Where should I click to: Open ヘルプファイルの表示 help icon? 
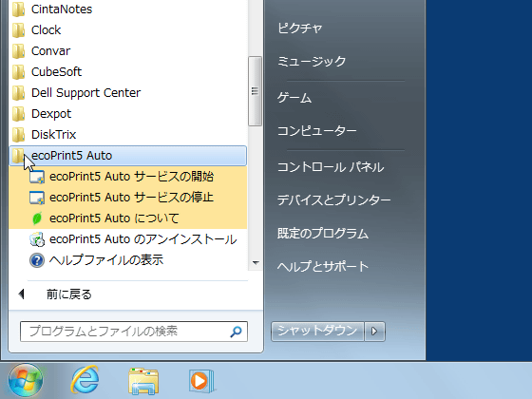(37, 260)
